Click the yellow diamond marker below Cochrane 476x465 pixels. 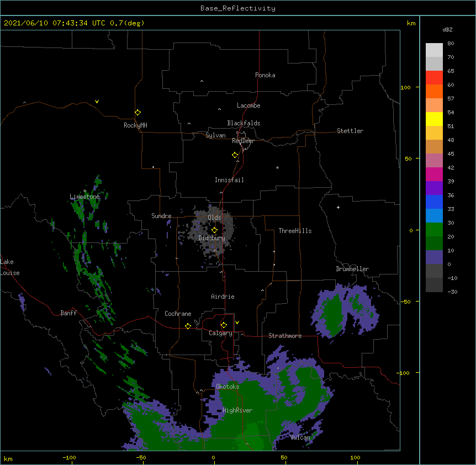[x=188, y=326]
